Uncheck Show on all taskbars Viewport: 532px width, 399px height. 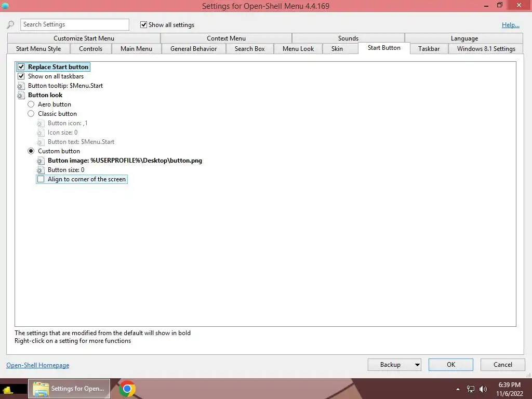[21, 76]
